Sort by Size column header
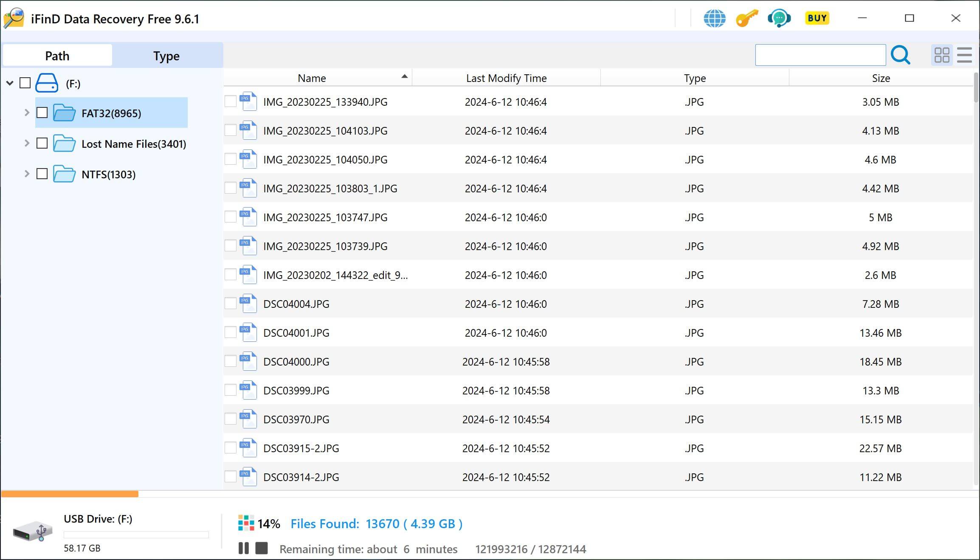The width and height of the screenshot is (980, 560). tap(881, 78)
